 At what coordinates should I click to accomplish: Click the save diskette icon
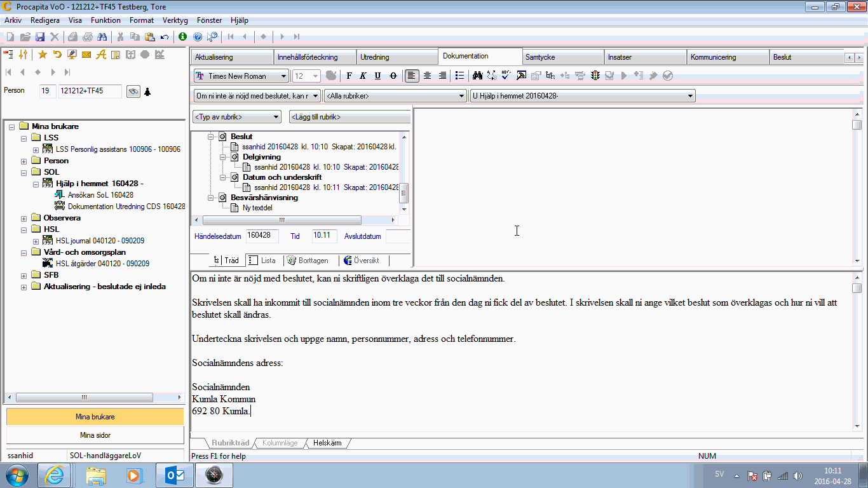[x=40, y=37]
